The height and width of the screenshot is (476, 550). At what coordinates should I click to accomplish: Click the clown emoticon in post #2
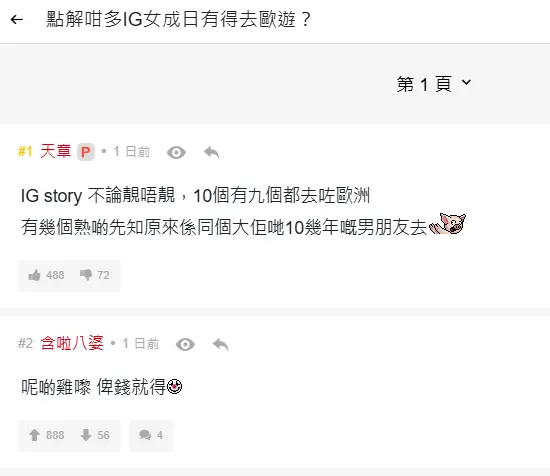tap(174, 386)
